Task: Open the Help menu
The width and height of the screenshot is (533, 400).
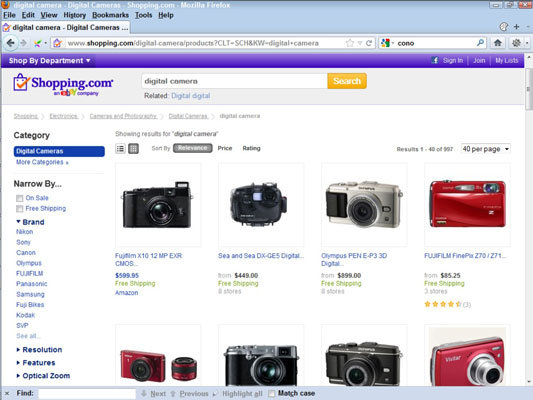Action: point(166,15)
